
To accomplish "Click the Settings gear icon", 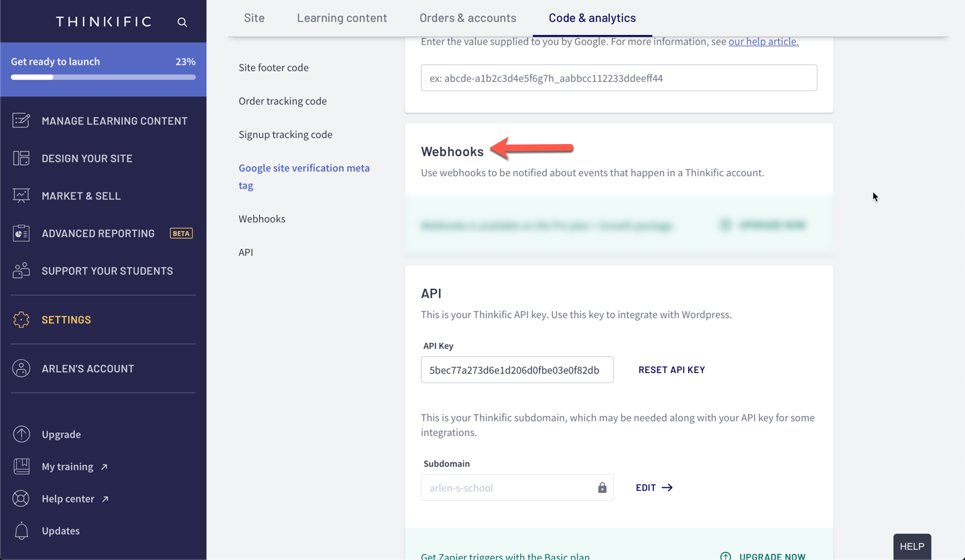I will [21, 320].
